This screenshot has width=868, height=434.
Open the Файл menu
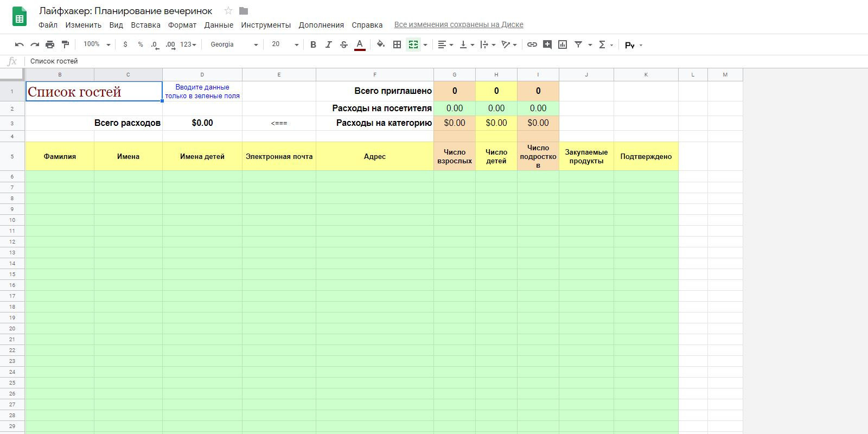[x=48, y=25]
